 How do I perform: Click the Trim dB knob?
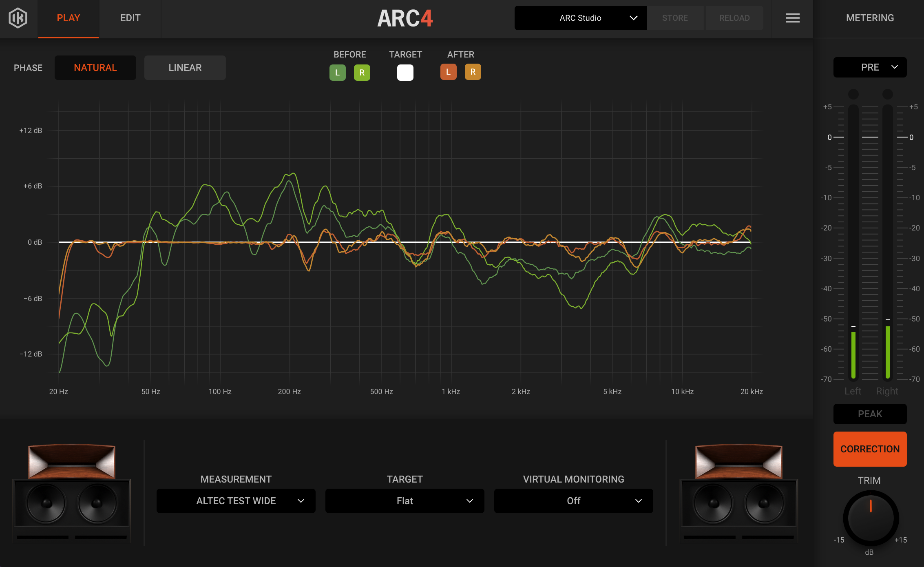(871, 518)
